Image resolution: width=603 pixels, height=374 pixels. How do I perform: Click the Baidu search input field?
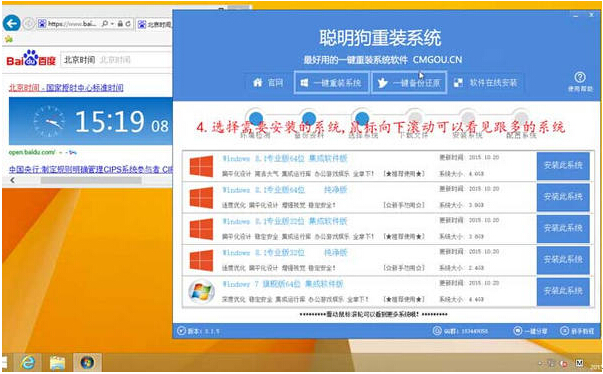116,60
